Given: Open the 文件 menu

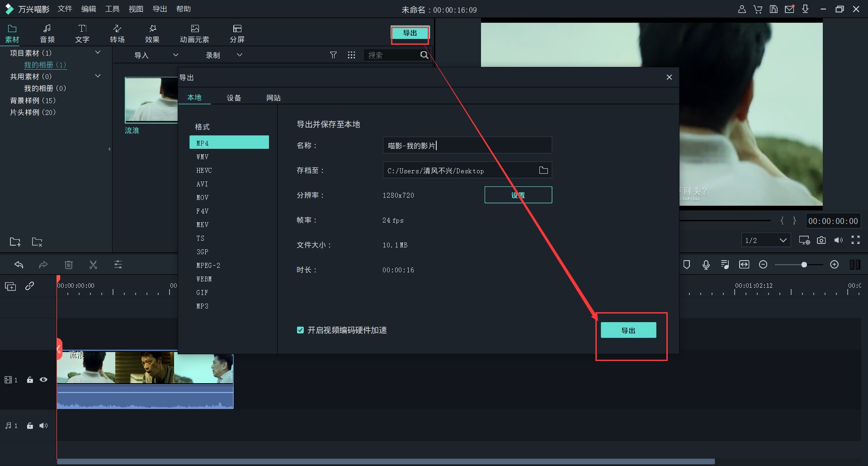Looking at the screenshot, I should (x=65, y=9).
